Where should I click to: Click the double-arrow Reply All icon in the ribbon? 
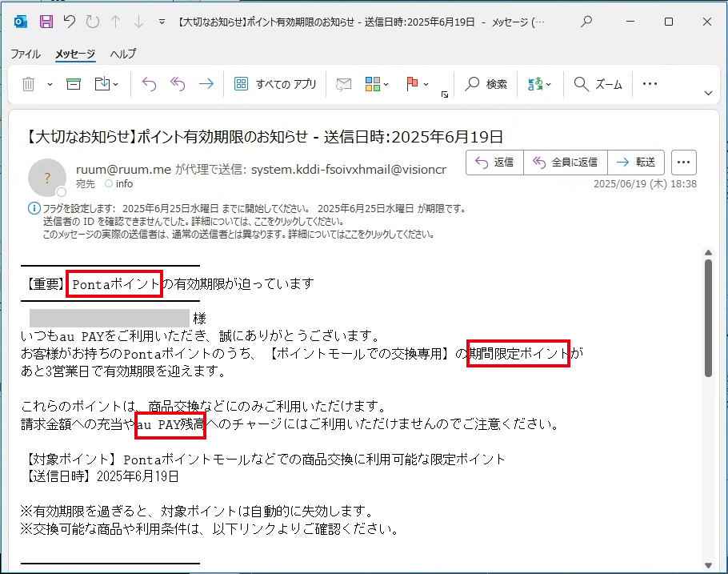point(178,84)
